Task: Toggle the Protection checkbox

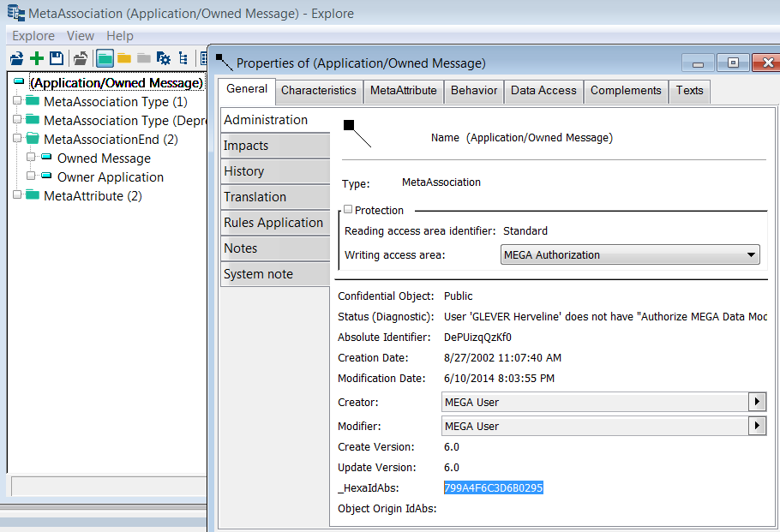Action: click(x=348, y=210)
